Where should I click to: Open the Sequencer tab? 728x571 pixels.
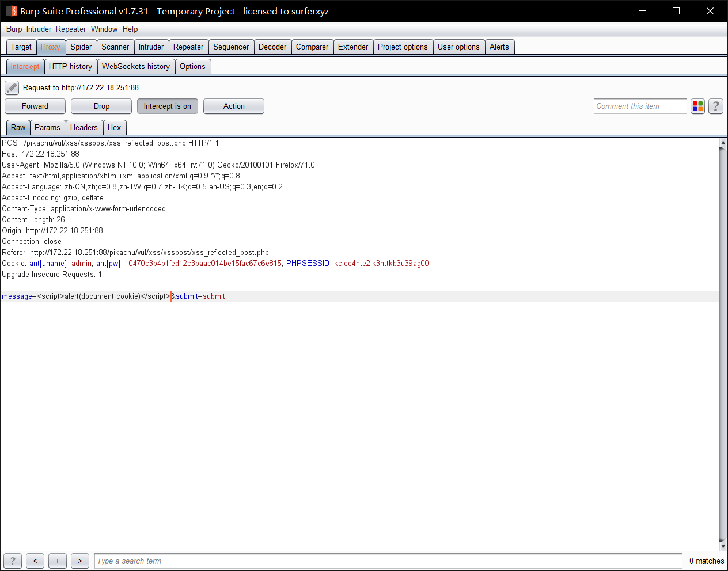pos(231,47)
